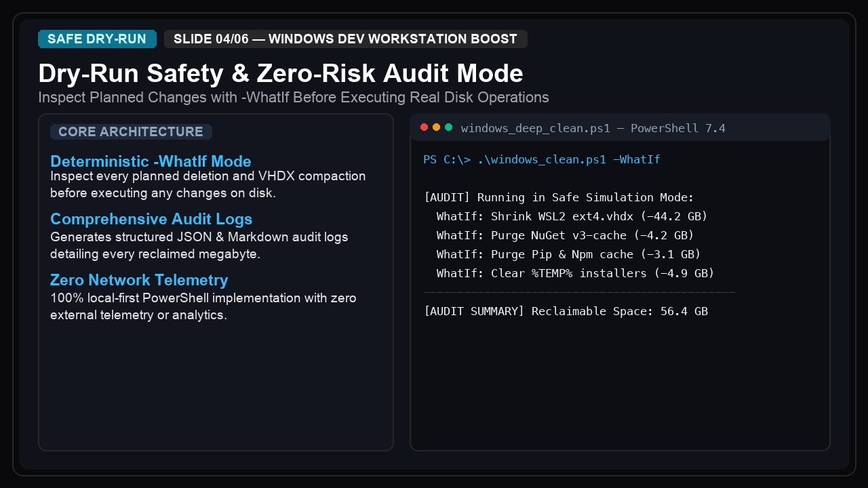Click the SLIDE 04/06 Windows Dev Workstation Boost label
868x488 pixels.
tap(346, 39)
